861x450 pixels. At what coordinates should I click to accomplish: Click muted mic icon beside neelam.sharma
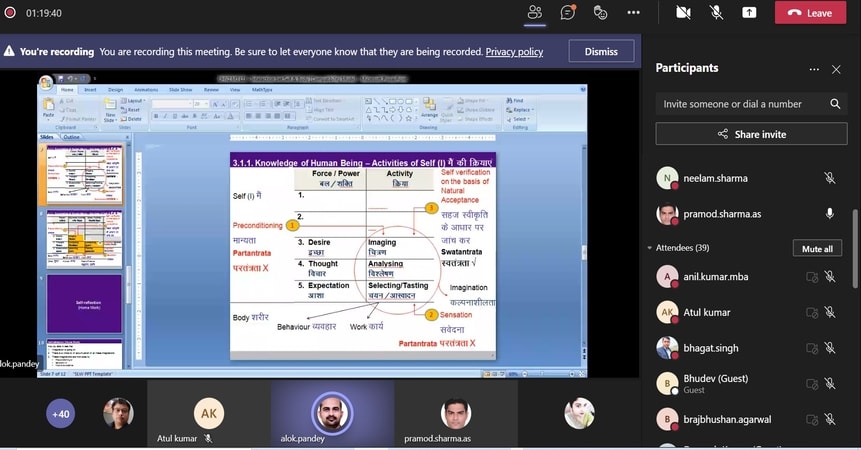coord(829,178)
